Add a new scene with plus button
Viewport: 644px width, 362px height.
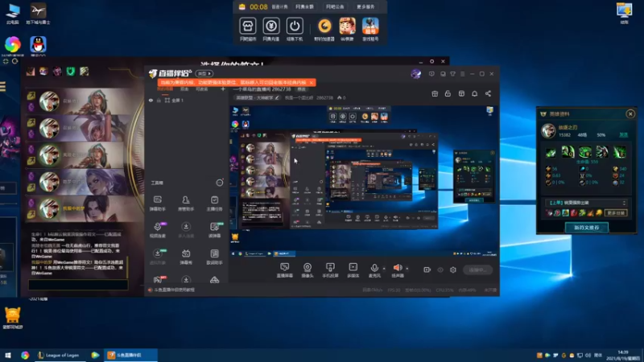tap(223, 89)
